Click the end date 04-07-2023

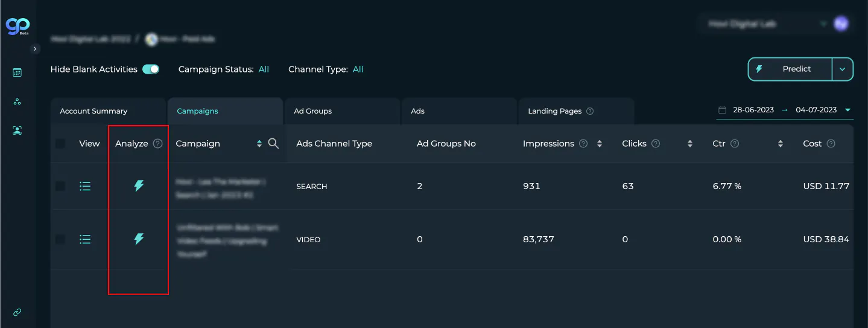click(x=816, y=110)
